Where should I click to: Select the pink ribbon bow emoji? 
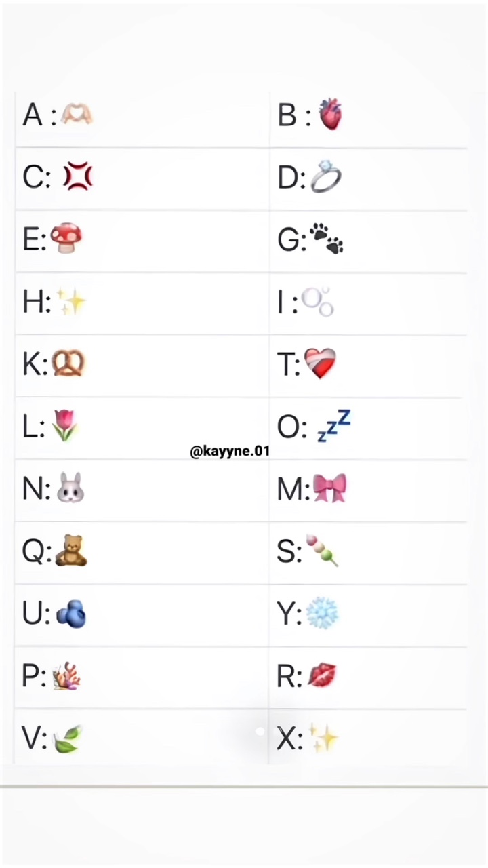click(x=329, y=488)
